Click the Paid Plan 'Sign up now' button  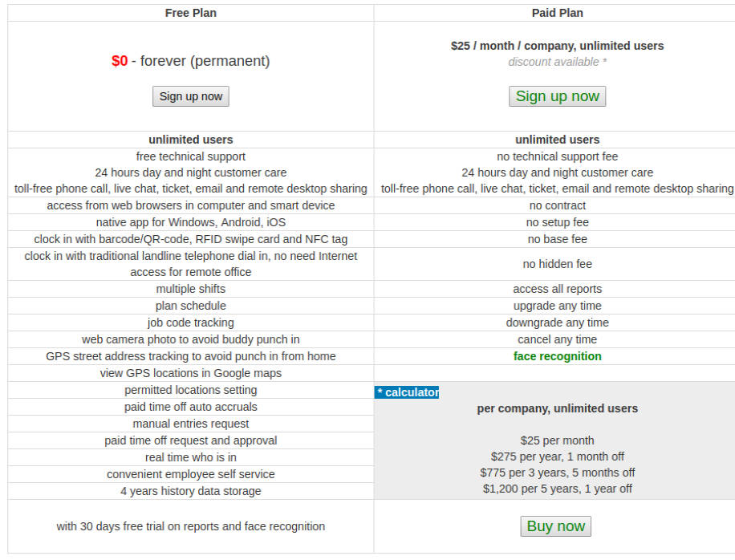[x=557, y=95]
